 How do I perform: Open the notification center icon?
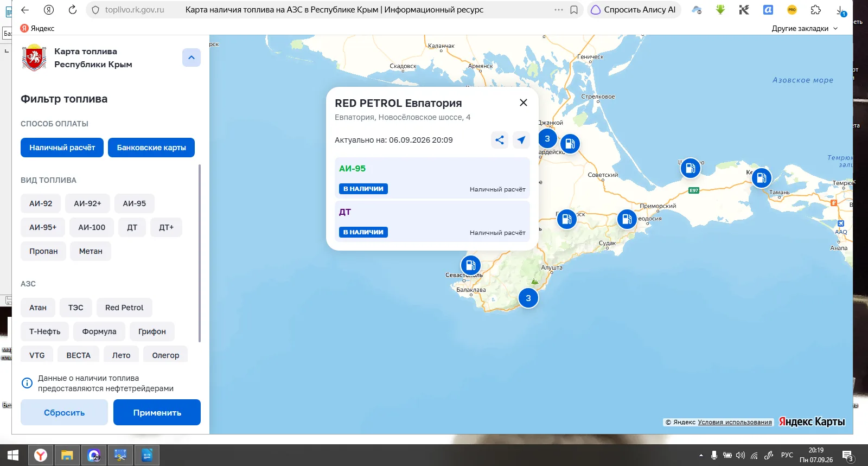click(848, 456)
